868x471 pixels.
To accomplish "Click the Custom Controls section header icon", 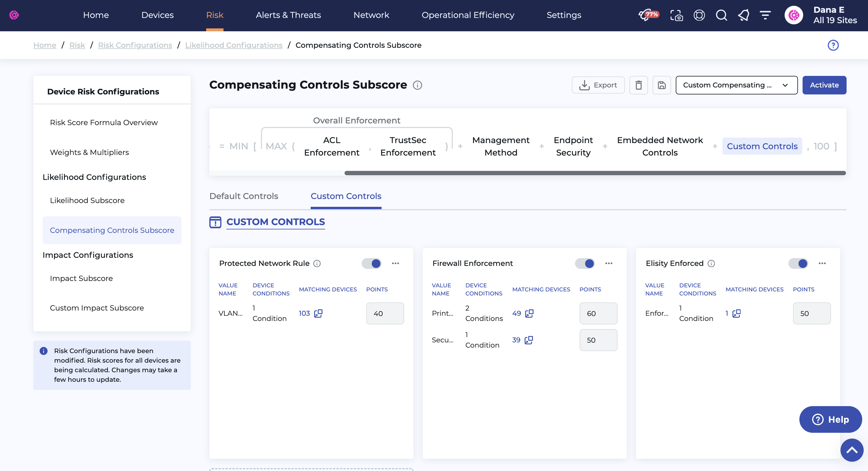I will point(215,222).
